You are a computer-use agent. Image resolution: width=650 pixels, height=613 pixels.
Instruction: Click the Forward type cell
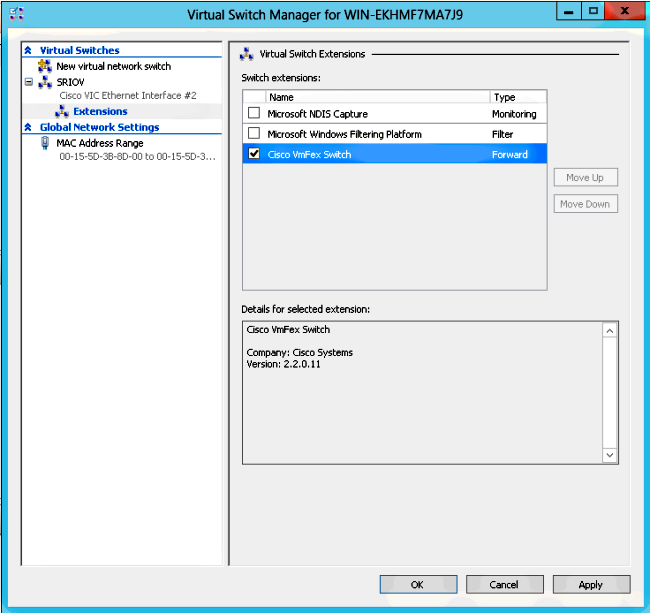[510, 154]
